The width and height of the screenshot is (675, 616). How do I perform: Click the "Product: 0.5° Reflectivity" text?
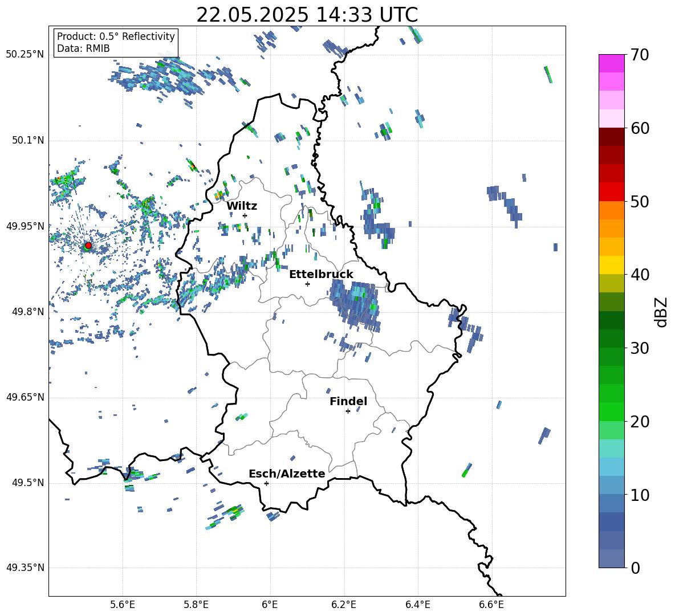pos(116,36)
